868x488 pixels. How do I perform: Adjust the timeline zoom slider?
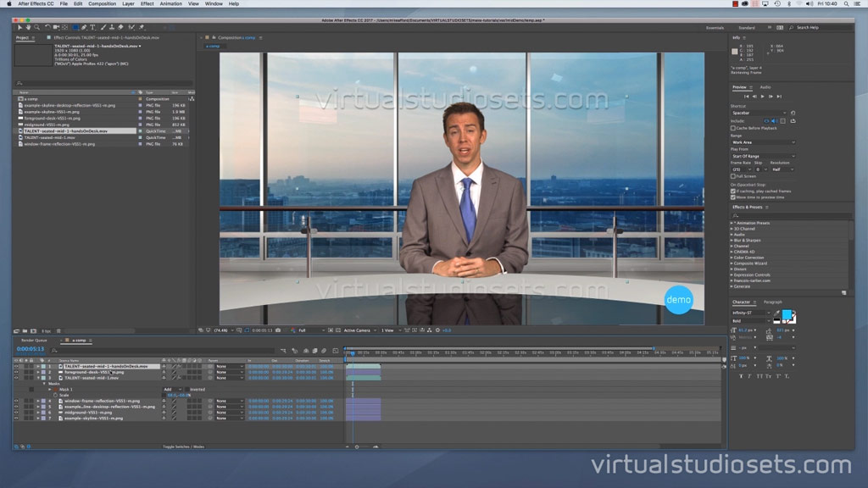tap(357, 446)
